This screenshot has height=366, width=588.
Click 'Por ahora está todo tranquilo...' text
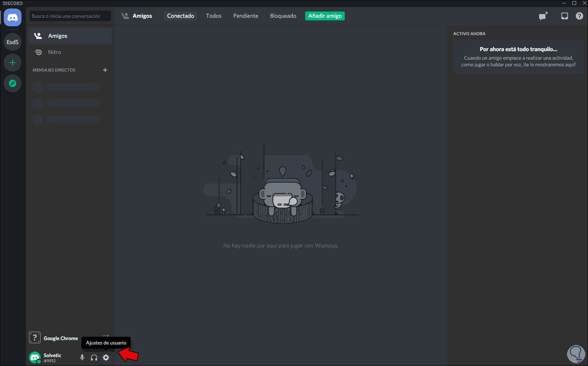(x=518, y=49)
